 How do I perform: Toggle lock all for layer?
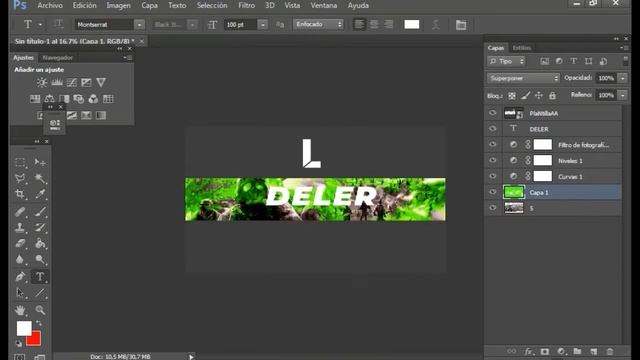pos(552,96)
